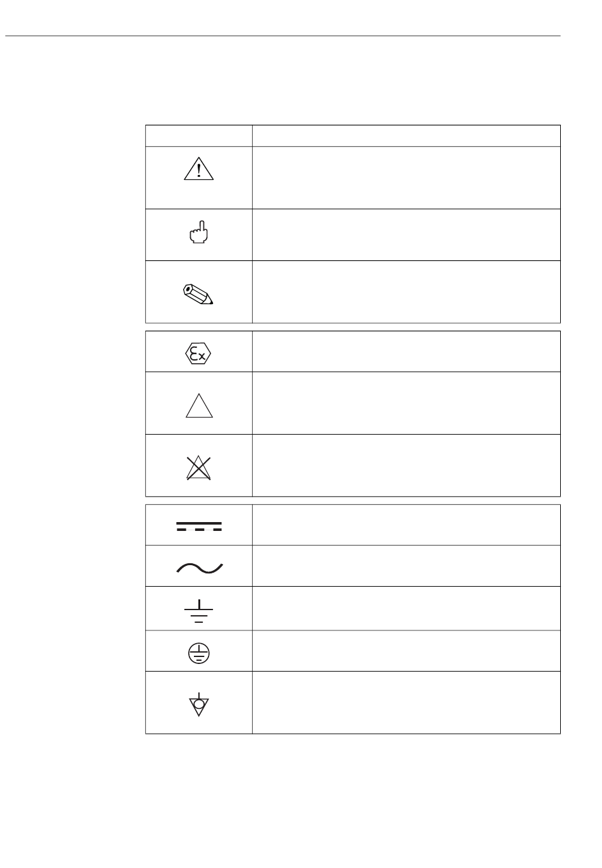Select the crossed-out triangle symbol

tap(199, 468)
